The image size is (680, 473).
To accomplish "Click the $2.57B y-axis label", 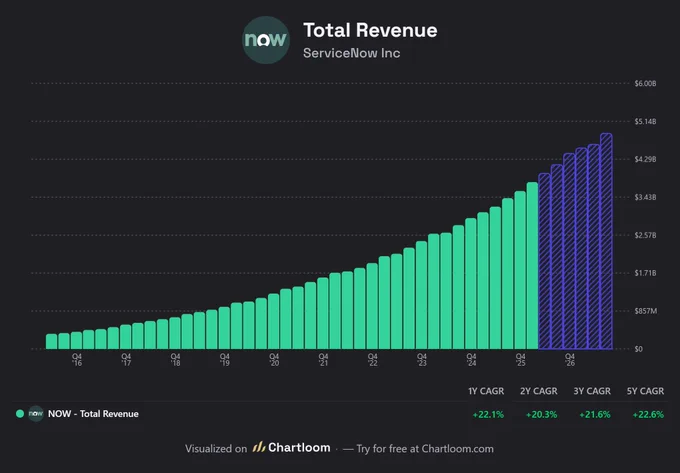I will coord(645,235).
